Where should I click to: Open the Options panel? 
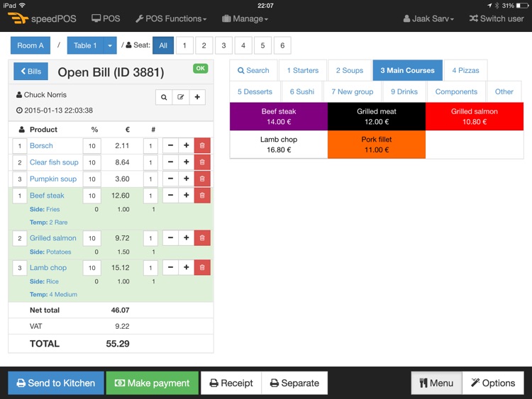pos(493,383)
